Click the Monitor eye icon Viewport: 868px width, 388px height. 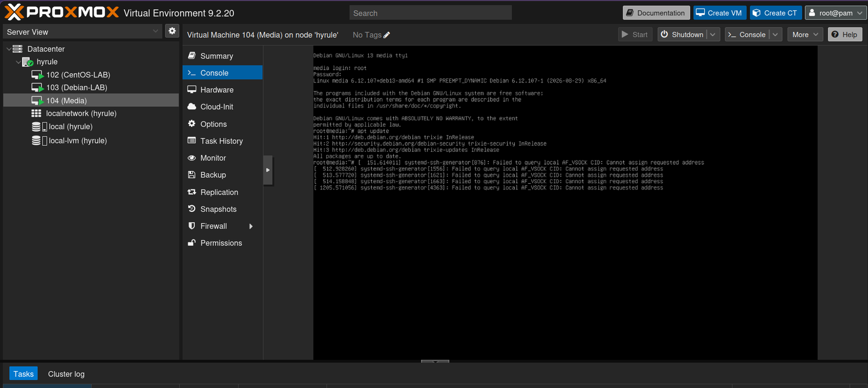pyautogui.click(x=192, y=158)
